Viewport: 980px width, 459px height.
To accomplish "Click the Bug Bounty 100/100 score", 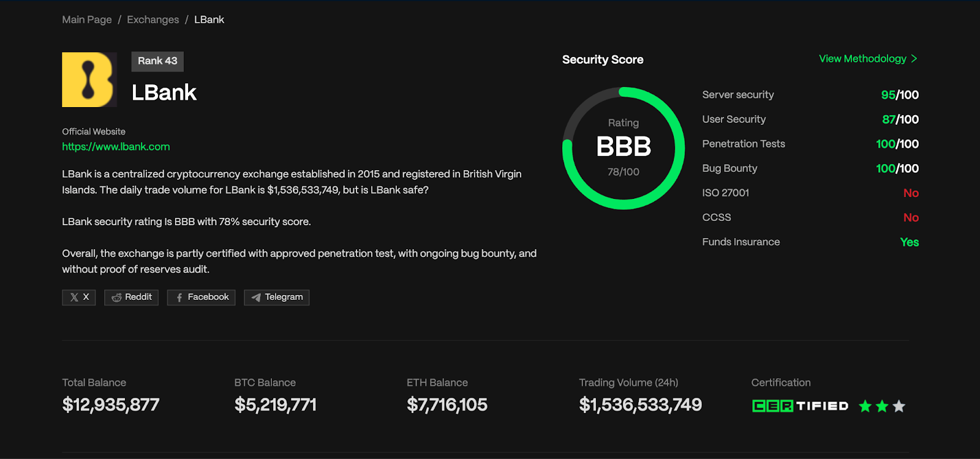I will (897, 168).
